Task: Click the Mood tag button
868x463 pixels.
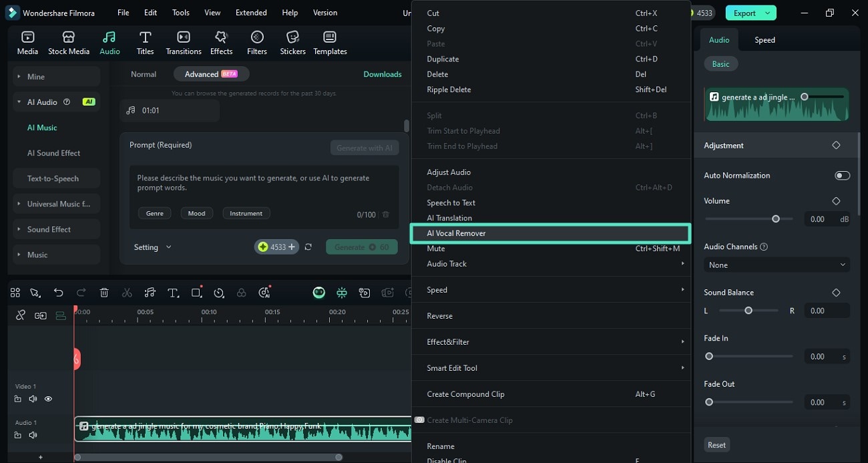Action: [196, 213]
